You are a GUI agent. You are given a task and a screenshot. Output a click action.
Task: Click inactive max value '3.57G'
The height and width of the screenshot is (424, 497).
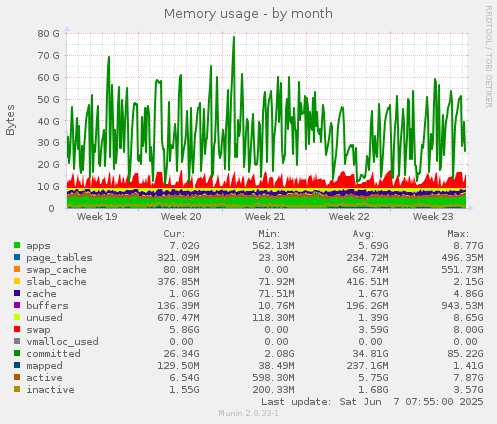point(468,390)
